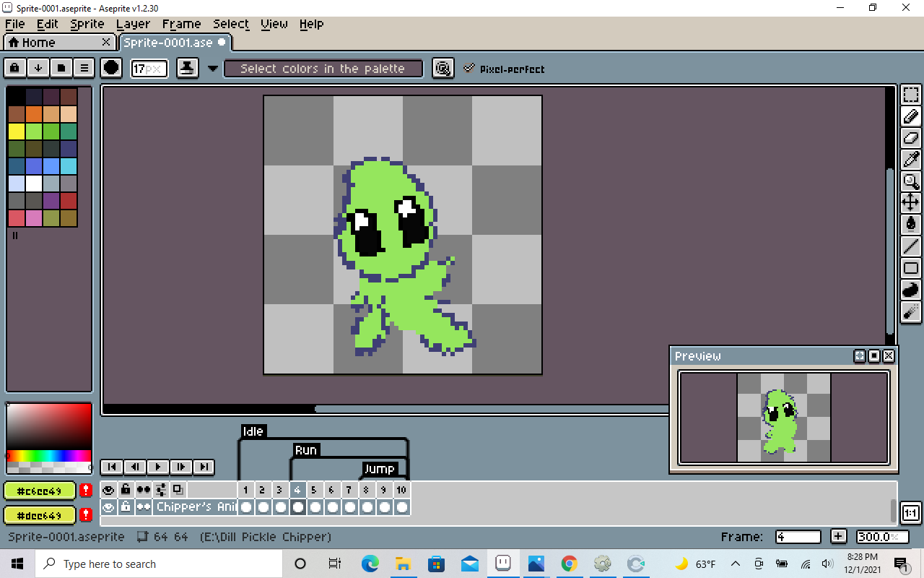Open the ink type selector on the toolbar
This screenshot has width=924, height=578.
point(187,68)
